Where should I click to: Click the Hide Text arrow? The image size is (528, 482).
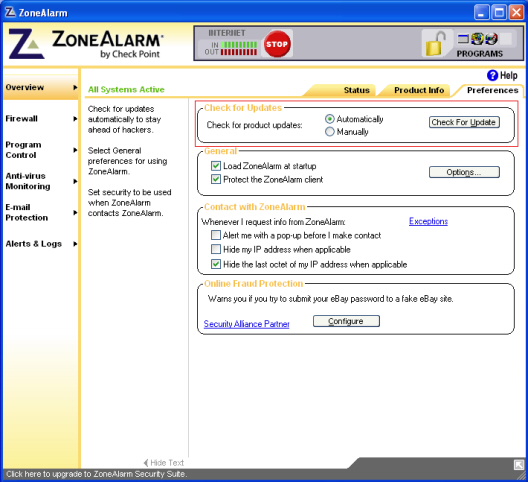pyautogui.click(x=146, y=463)
